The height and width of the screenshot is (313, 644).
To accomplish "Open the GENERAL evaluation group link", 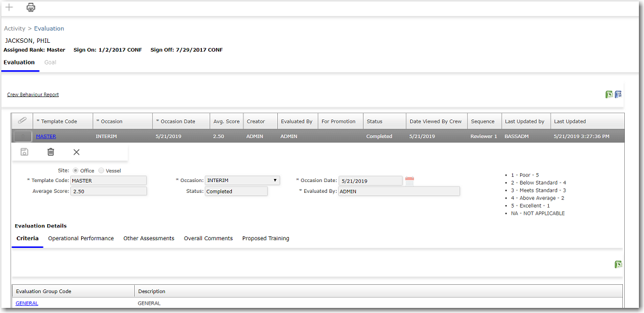I will tap(27, 303).
